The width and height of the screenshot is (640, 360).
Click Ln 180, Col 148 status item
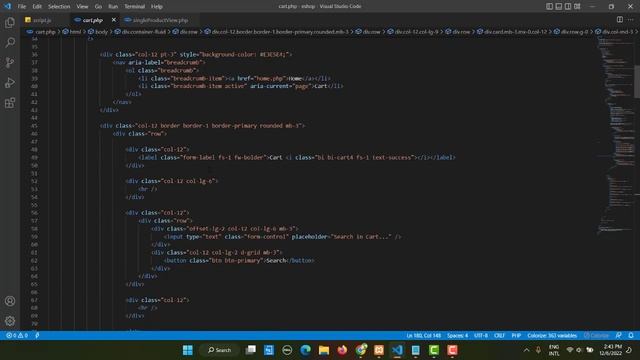click(x=423, y=335)
